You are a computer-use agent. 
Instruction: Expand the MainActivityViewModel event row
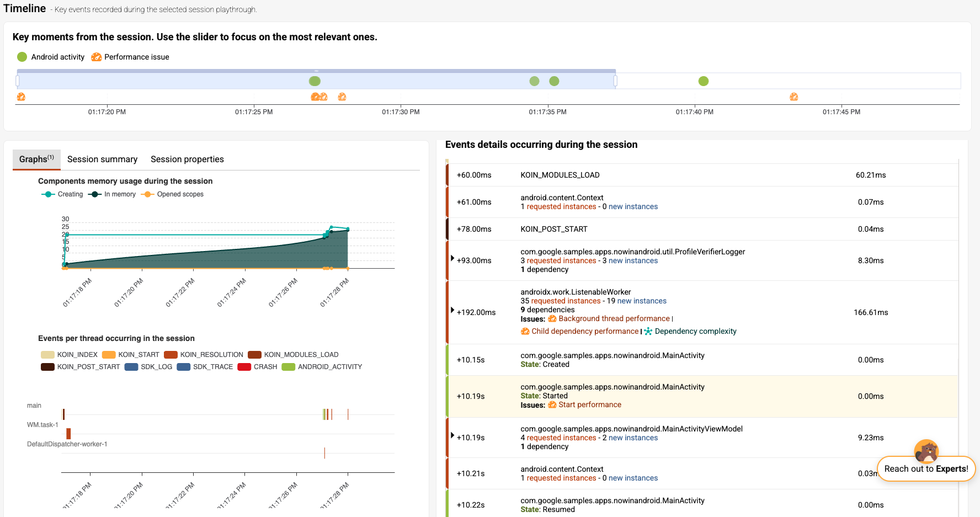452,435
